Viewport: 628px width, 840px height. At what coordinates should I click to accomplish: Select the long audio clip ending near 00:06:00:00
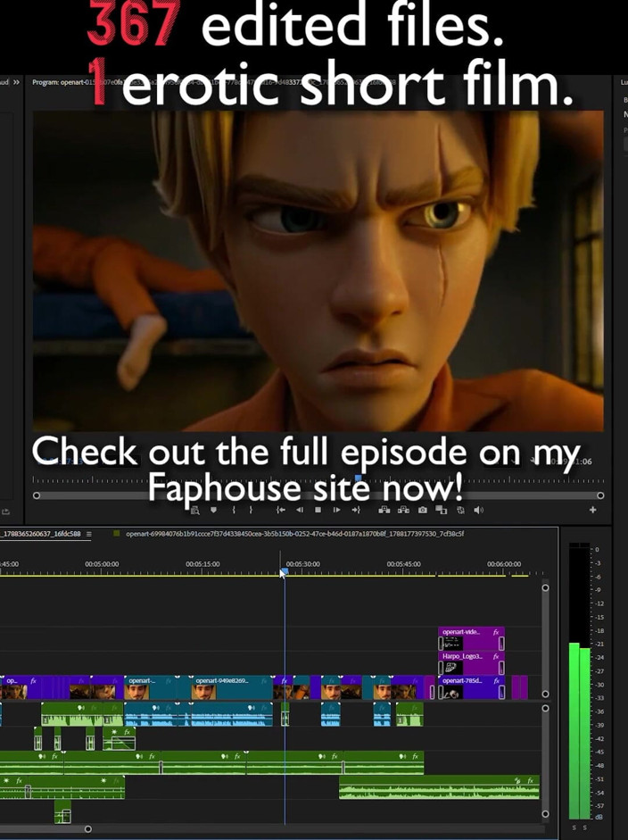(x=439, y=787)
